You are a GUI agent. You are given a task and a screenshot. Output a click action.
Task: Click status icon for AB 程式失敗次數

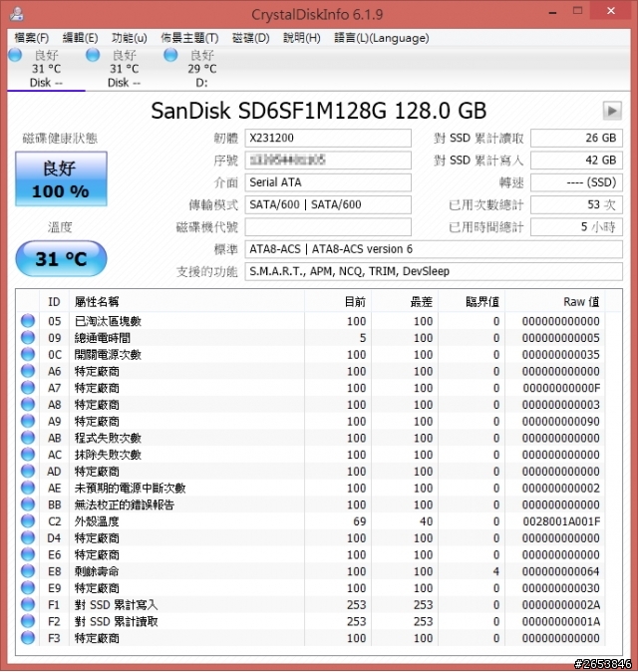[x=28, y=438]
